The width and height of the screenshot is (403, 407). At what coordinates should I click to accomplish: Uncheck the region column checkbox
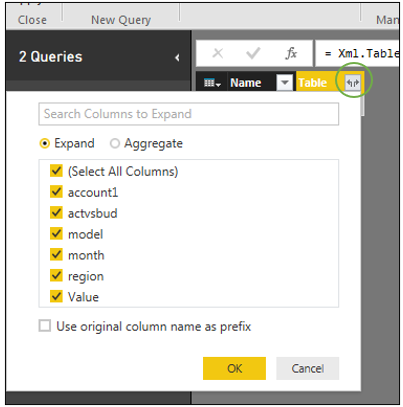(x=56, y=276)
